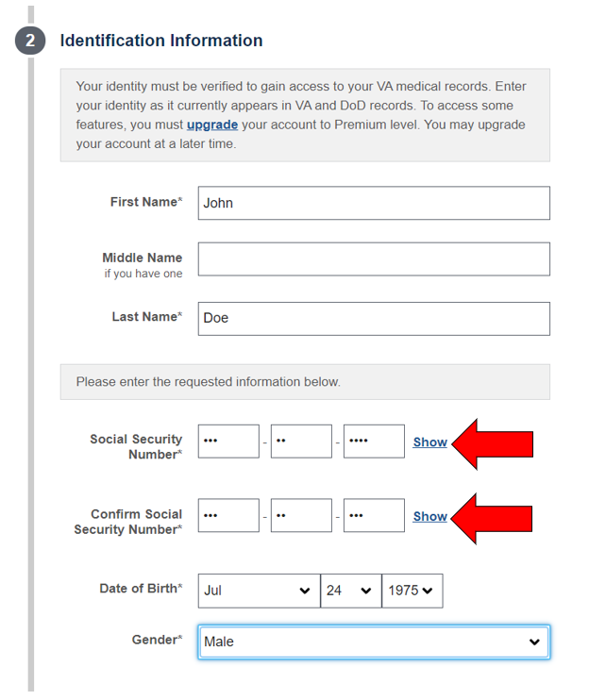Open the birth month dropdown showing Jul

pyautogui.click(x=259, y=592)
